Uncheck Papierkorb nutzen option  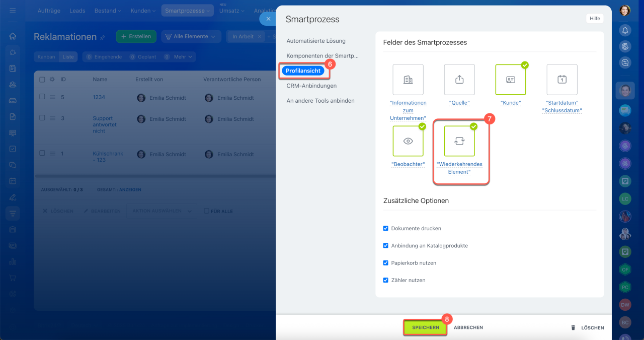[x=386, y=263]
